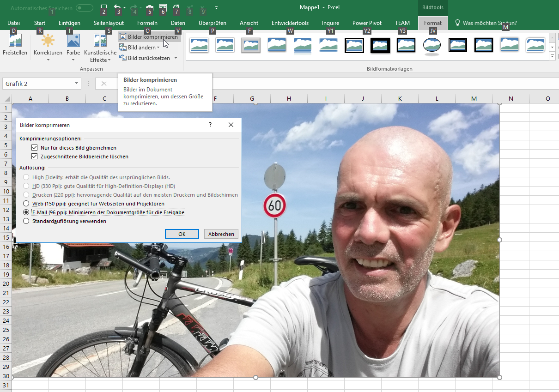This screenshot has width=559, height=392.
Task: Click the Freistellen background removal icon
Action: [x=15, y=42]
